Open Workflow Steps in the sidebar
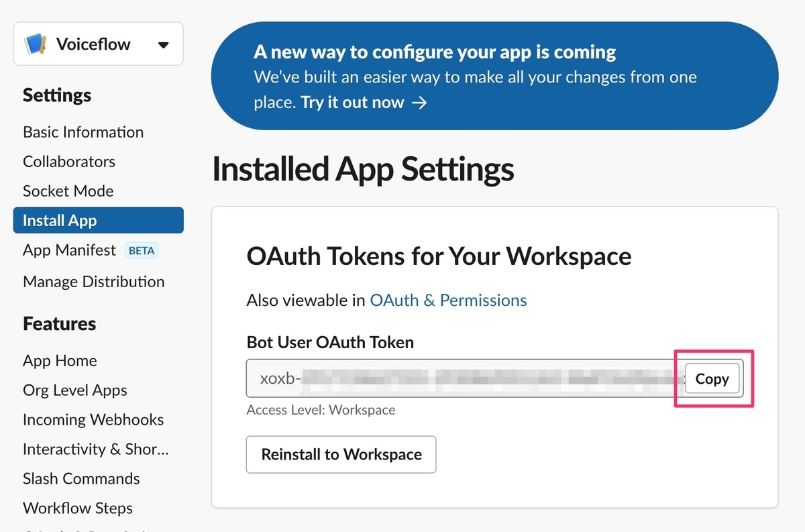The height and width of the screenshot is (532, 805). [78, 509]
